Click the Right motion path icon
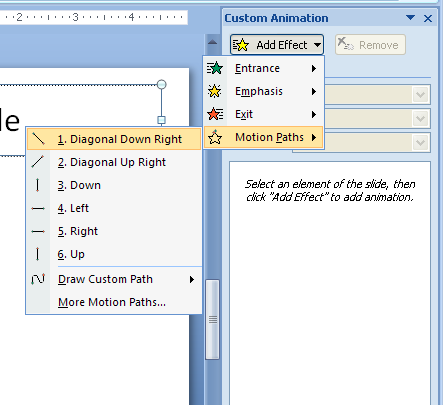The image size is (443, 405). click(x=38, y=231)
